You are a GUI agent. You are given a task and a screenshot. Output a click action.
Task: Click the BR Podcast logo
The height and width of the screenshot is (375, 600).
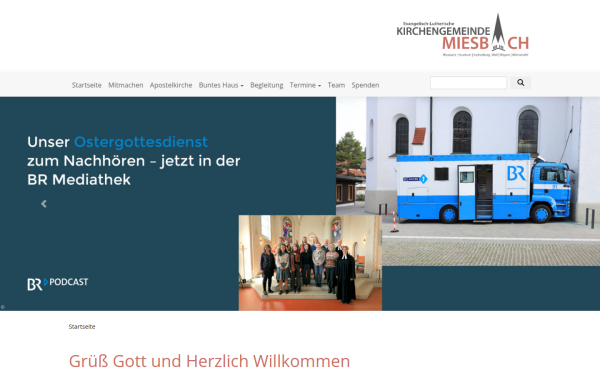tap(57, 284)
